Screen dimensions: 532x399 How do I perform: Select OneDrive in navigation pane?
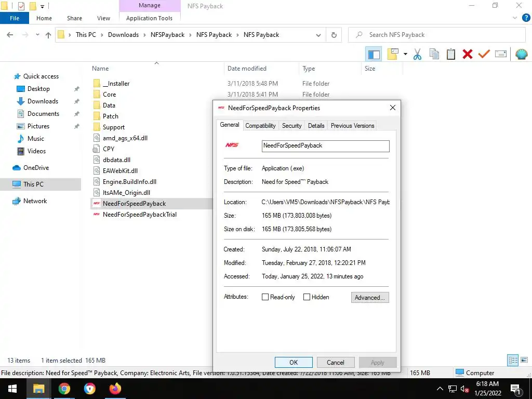(x=36, y=168)
